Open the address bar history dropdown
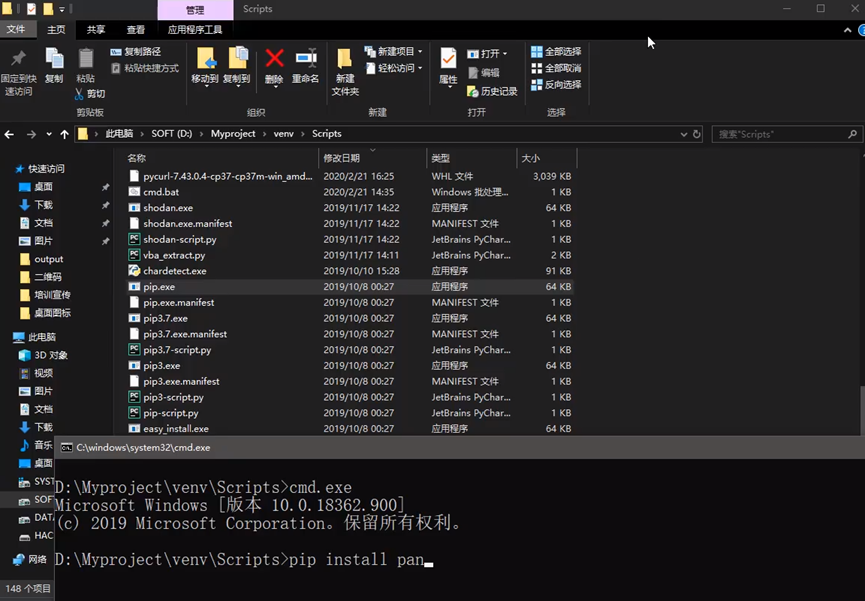The image size is (865, 601). 683,134
